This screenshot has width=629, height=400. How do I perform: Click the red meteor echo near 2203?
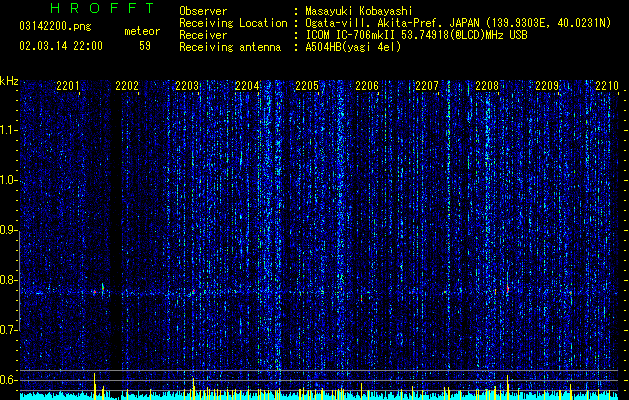(x=193, y=290)
